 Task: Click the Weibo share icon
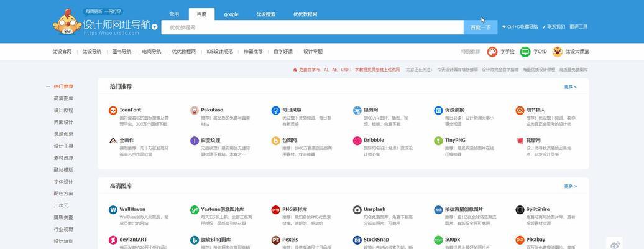click(x=614, y=245)
